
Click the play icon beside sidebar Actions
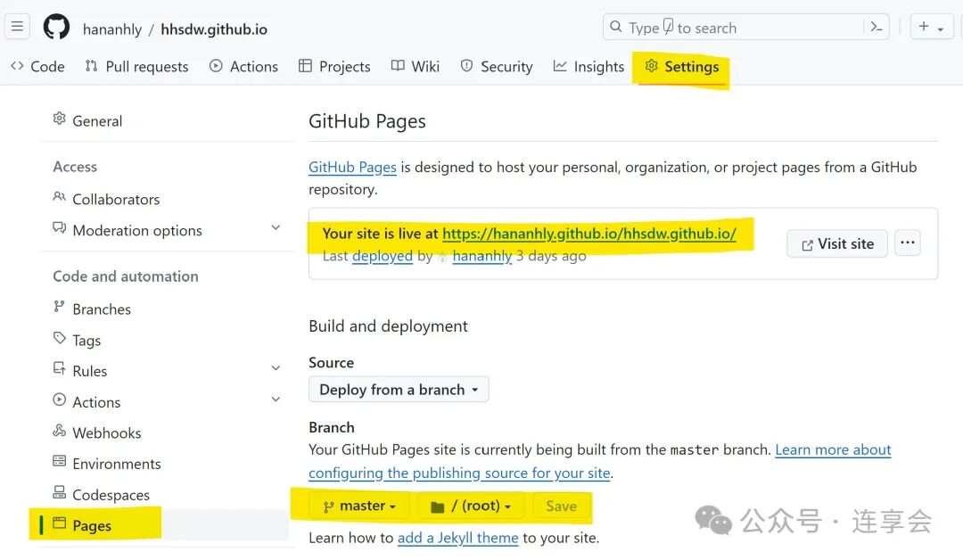[59, 399]
